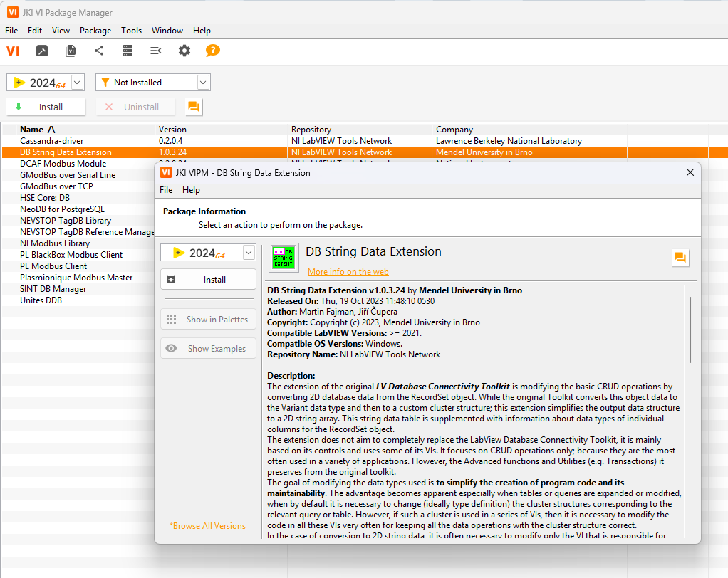Viewport: 728px width, 578px height.
Task: Click the DB String Extent package thumbnail icon
Action: [x=284, y=258]
